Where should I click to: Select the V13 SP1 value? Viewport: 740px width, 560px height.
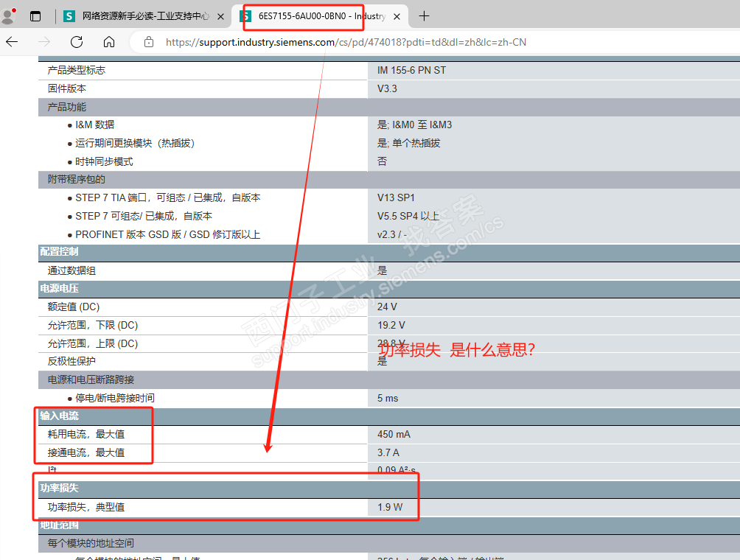tap(396, 197)
